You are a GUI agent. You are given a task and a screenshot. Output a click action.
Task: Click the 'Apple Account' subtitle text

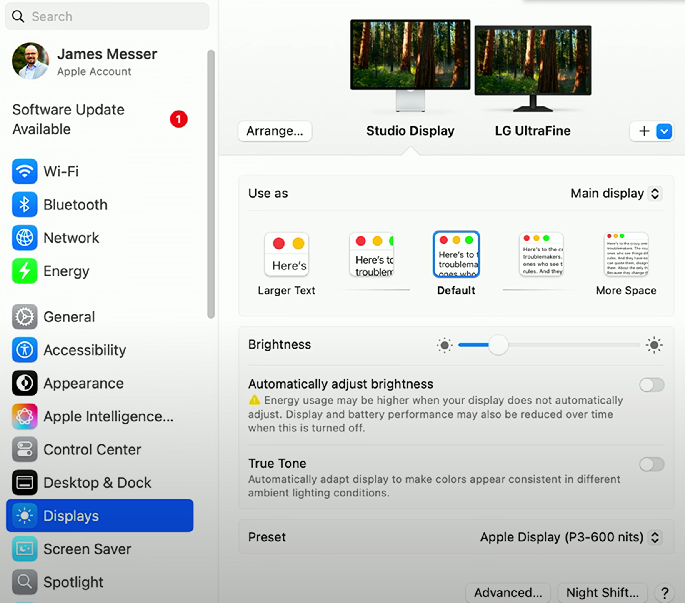pos(94,72)
